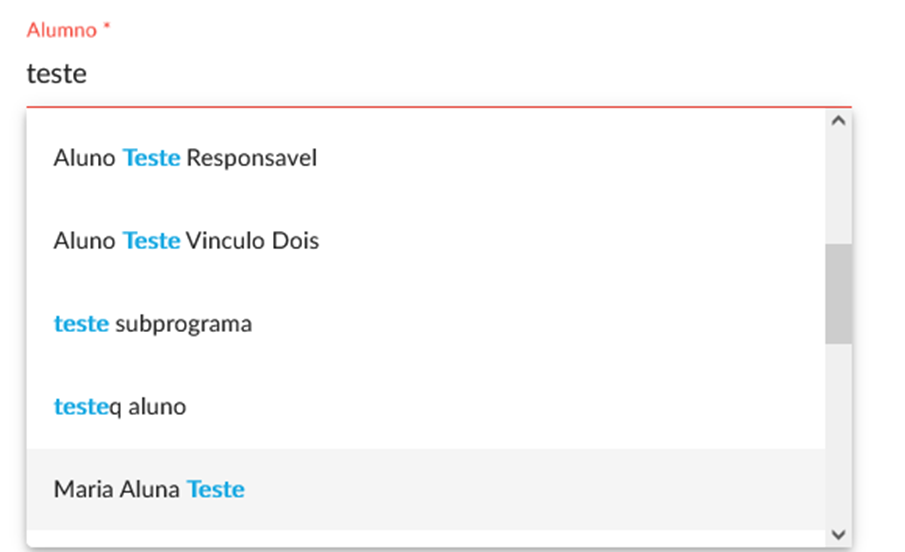Image resolution: width=905 pixels, height=552 pixels.
Task: Pick "teste subprograma" from the list
Action: 152,324
